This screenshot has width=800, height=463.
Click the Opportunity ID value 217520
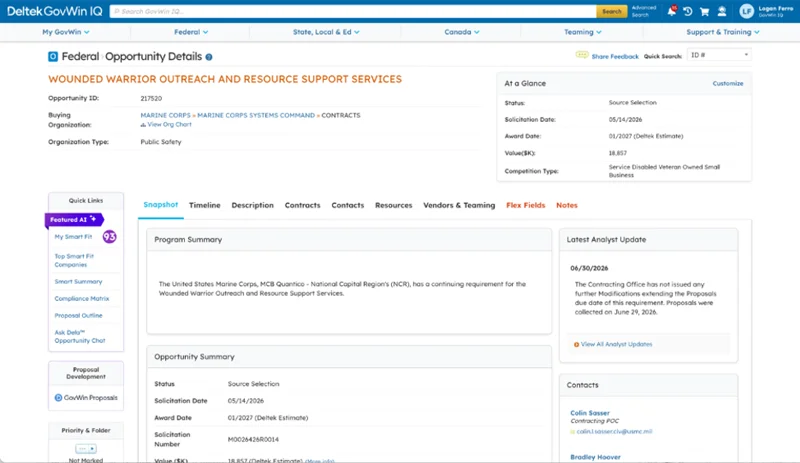151,99
